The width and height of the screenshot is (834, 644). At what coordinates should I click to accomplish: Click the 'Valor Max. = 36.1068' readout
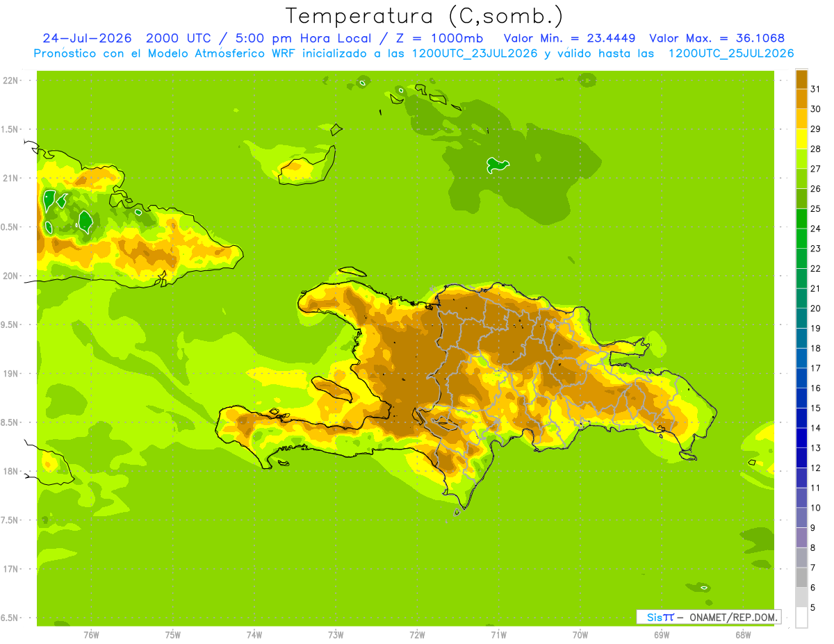pyautogui.click(x=717, y=38)
